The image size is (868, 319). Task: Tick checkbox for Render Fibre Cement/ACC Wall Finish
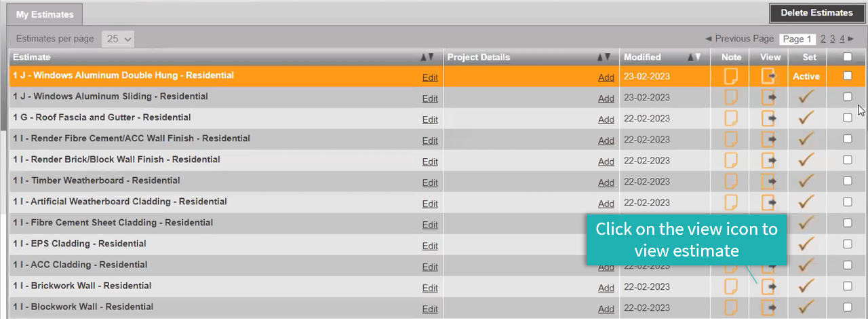pyautogui.click(x=847, y=139)
